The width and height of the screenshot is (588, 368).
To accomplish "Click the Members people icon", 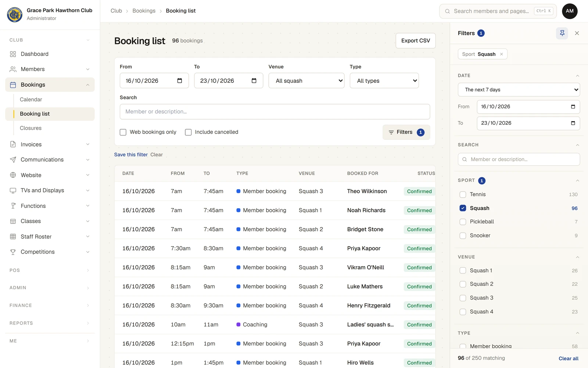I will (x=13, y=69).
